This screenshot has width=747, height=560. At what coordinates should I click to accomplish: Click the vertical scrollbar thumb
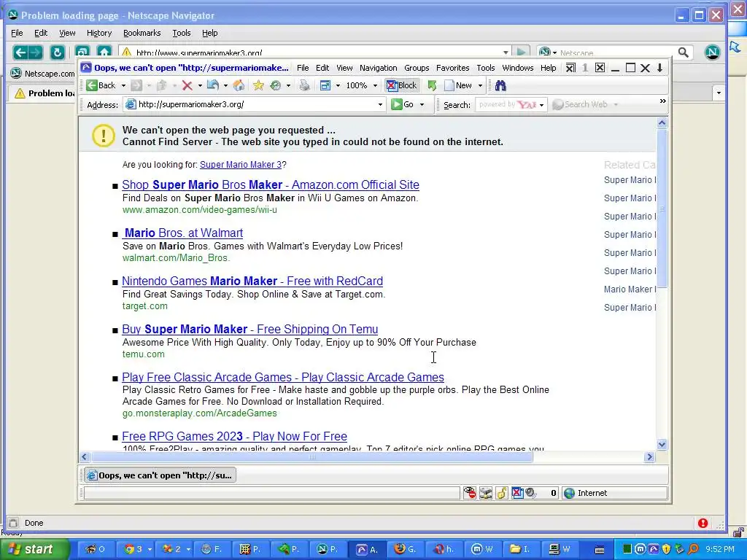(x=662, y=209)
